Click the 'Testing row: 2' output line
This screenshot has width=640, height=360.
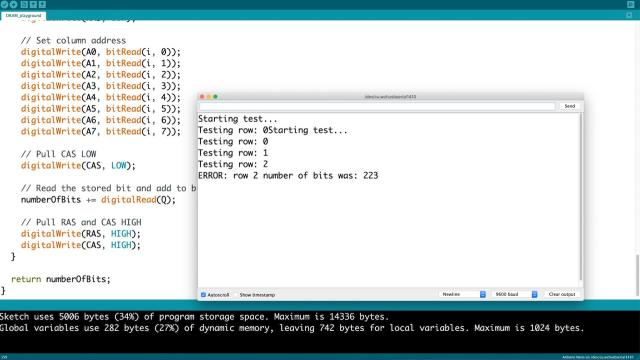[x=233, y=164]
